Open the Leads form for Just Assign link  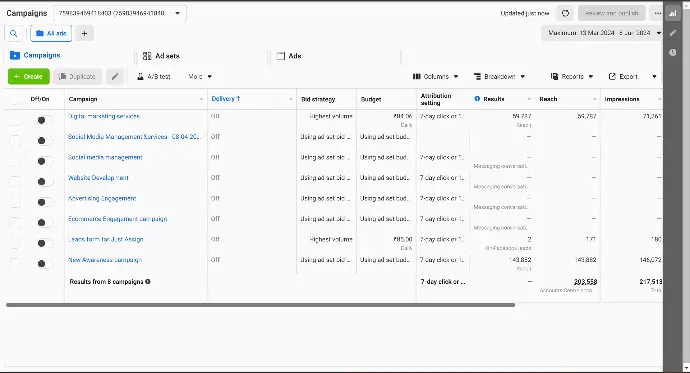point(106,239)
